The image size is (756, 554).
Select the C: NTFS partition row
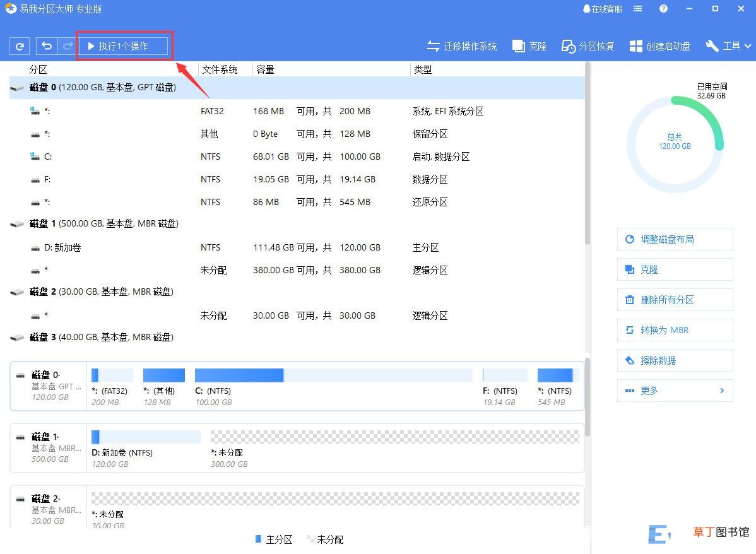click(x=297, y=156)
